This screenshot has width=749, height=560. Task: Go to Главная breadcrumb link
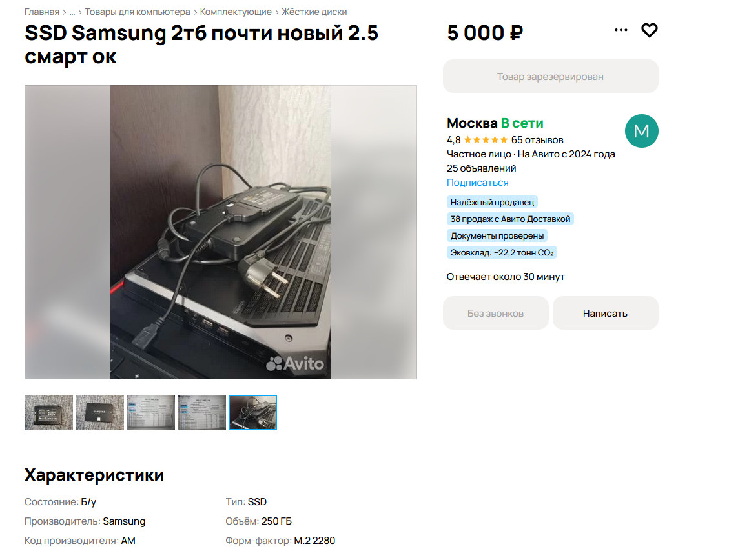click(42, 12)
